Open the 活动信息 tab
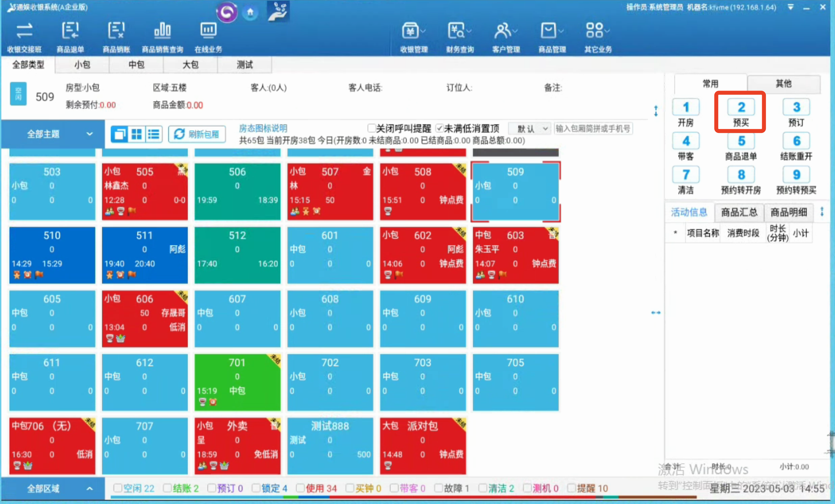Screen dimensions: 835x504 pyautogui.click(x=689, y=212)
